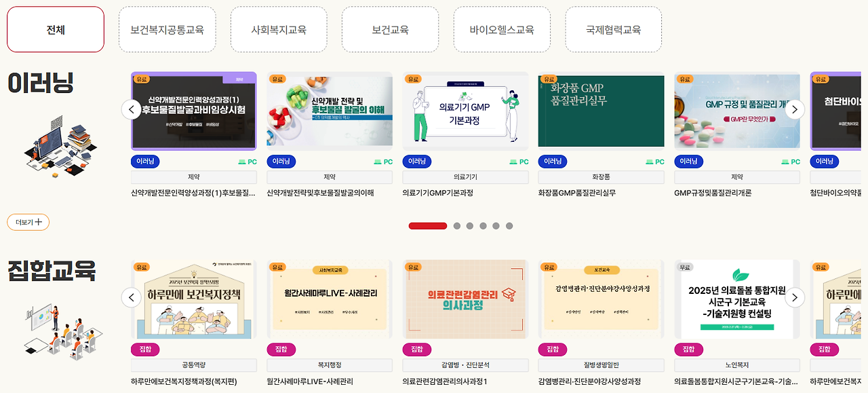This screenshot has height=393, width=868.
Task: Open the 2025년 의료돌봄 통합지원 thumbnail
Action: point(736,299)
